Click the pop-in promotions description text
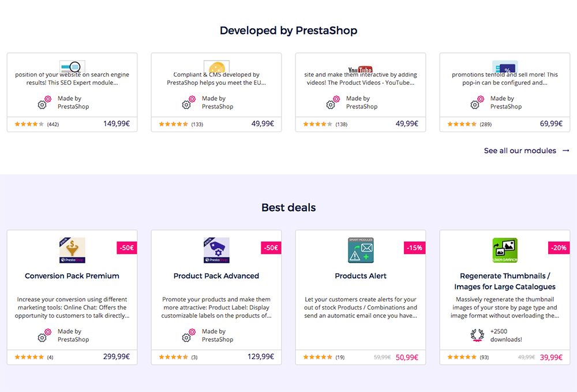The height and width of the screenshot is (392, 577). point(505,79)
